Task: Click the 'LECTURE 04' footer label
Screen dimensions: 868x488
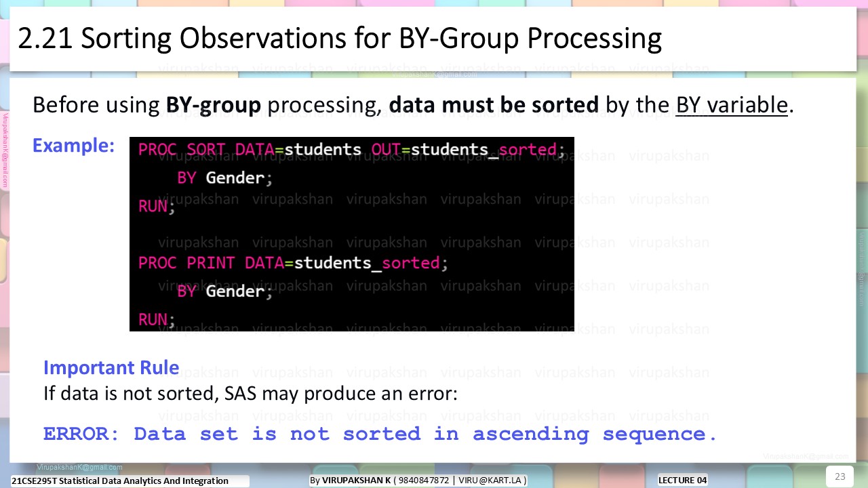Action: pyautogui.click(x=683, y=481)
